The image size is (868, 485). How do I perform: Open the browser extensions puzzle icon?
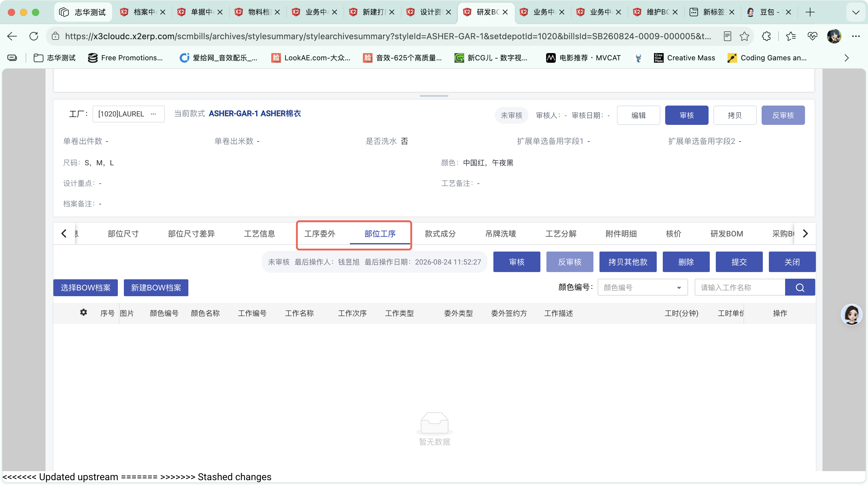point(766,36)
